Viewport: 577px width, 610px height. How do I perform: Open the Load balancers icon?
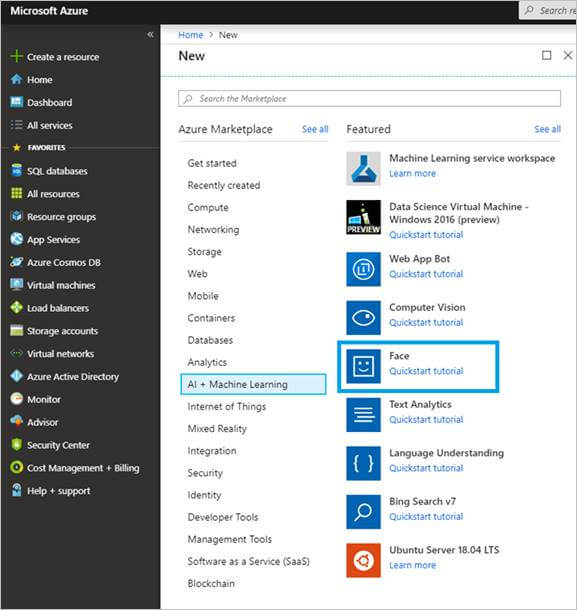click(16, 307)
